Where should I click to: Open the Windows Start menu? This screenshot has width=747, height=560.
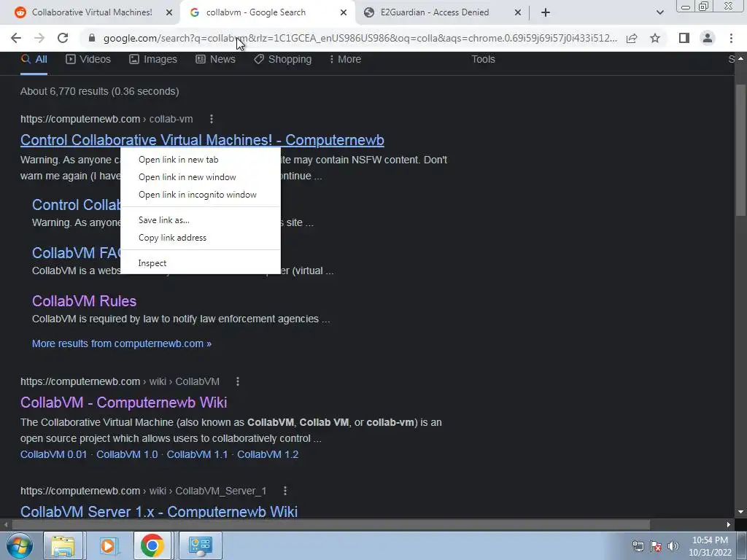[x=20, y=545]
